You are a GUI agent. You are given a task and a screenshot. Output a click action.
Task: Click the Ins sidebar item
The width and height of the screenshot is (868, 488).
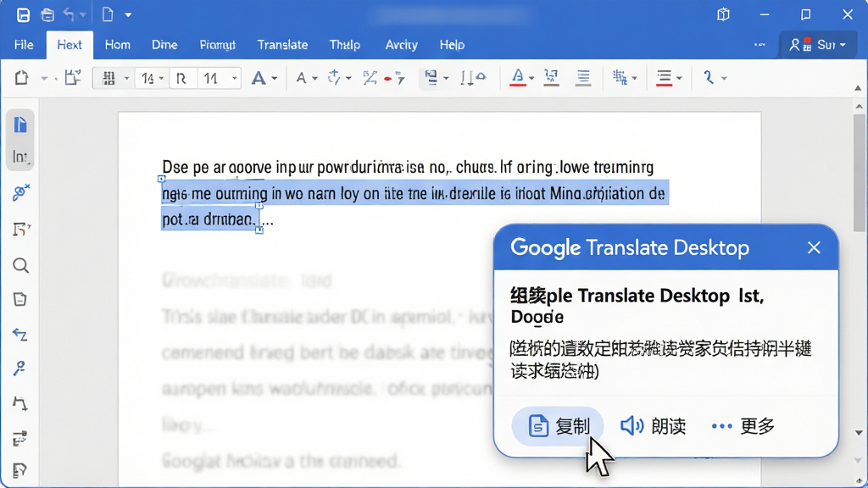pos(20,157)
